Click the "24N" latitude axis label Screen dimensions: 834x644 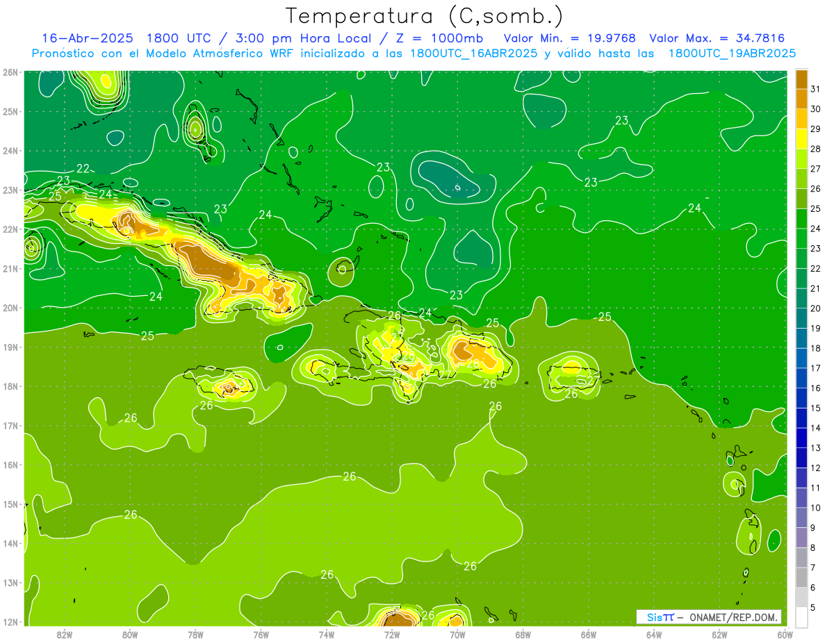pos(10,151)
